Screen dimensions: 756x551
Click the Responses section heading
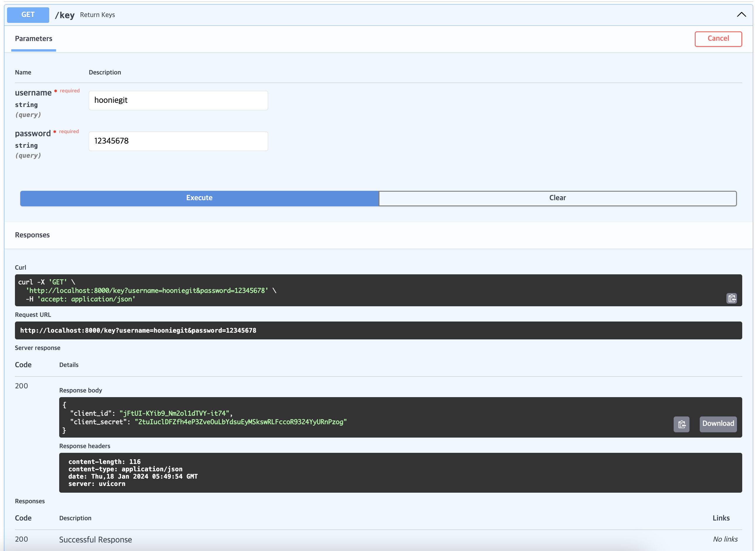pyautogui.click(x=32, y=235)
